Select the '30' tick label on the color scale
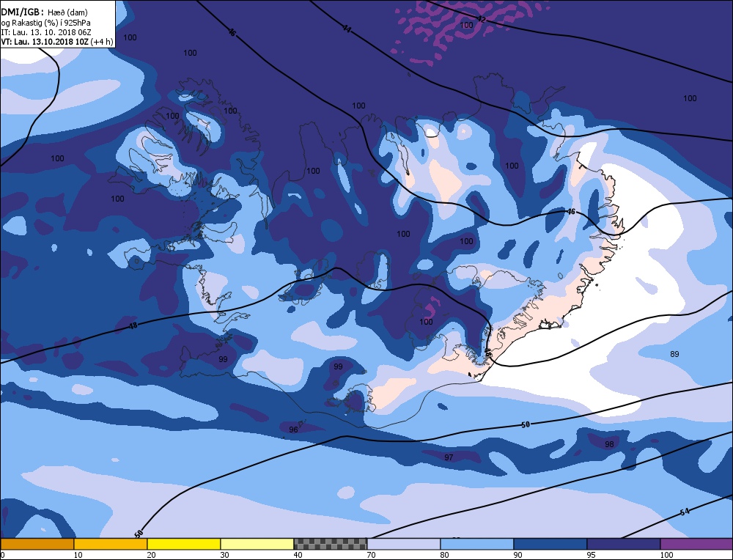Viewport: 733px width, 560px height. pyautogui.click(x=225, y=555)
